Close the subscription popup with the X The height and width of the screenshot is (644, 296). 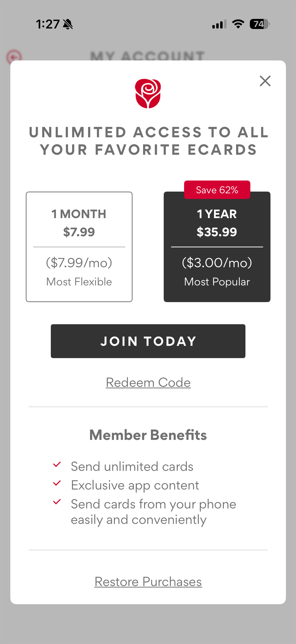pyautogui.click(x=265, y=81)
